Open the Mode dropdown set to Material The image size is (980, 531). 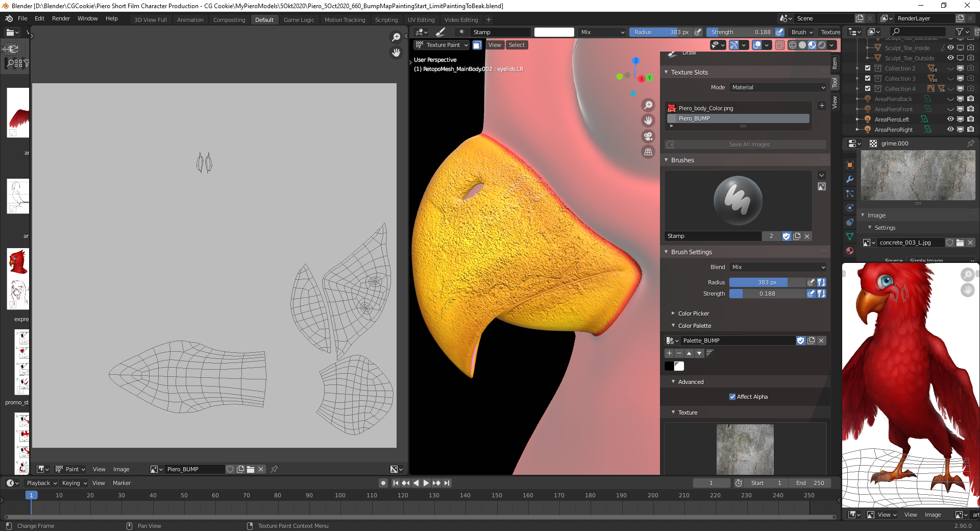click(777, 87)
